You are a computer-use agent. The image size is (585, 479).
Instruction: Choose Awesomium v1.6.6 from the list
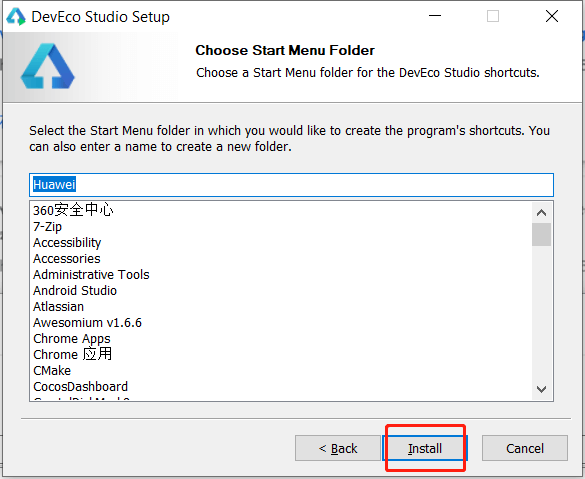click(x=87, y=323)
